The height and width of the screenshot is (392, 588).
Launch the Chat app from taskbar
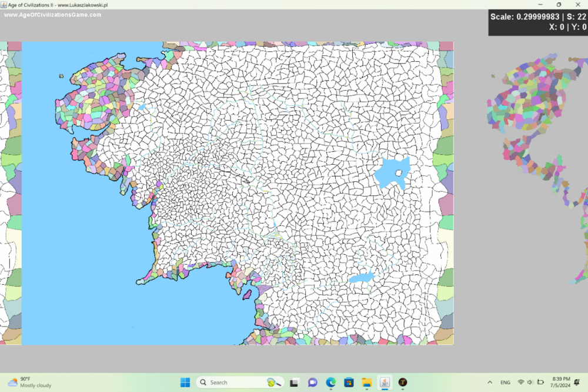pyautogui.click(x=312, y=382)
